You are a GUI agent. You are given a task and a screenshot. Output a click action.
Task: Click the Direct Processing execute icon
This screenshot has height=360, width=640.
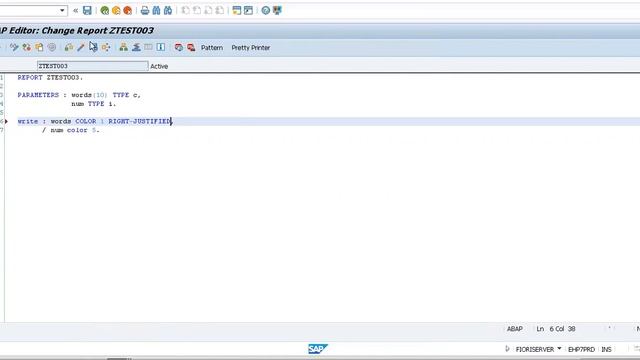[93, 48]
